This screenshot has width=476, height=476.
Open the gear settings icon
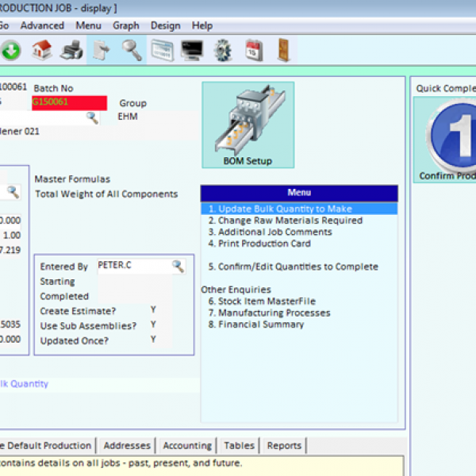(x=223, y=50)
